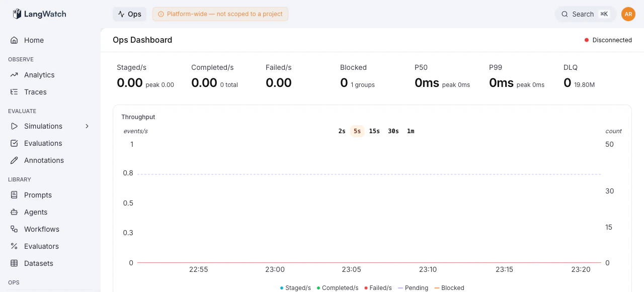
Task: Open Annotations page
Action: tap(50, 160)
